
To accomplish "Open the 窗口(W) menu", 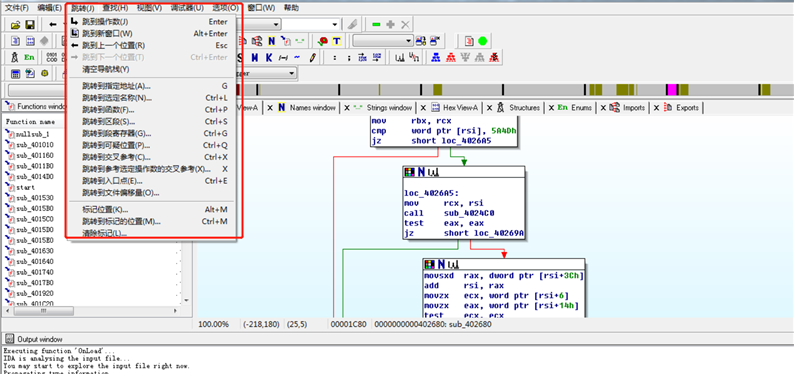I will coord(262,8).
